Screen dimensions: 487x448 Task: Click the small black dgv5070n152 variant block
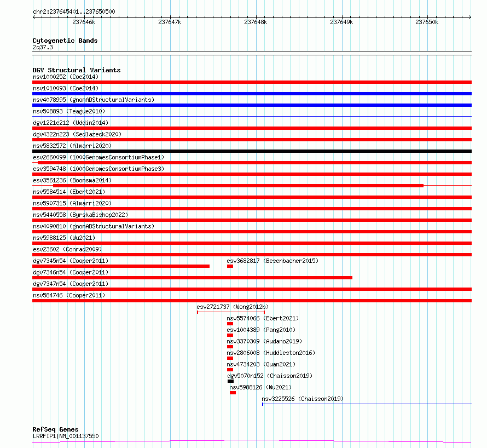(x=230, y=381)
